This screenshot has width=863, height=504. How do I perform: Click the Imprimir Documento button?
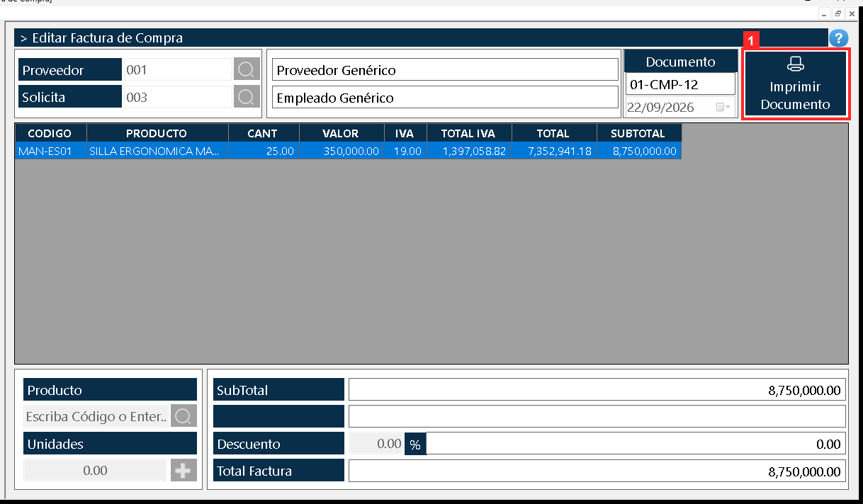click(x=795, y=84)
